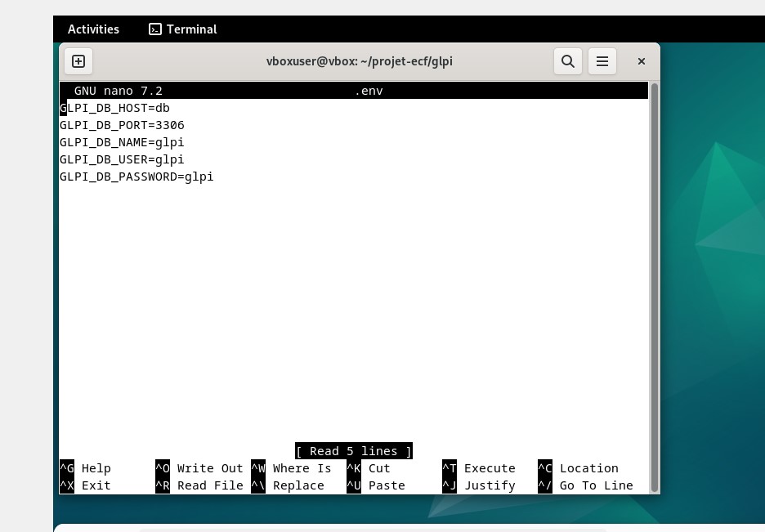Click the ^K Cut shortcut
765x532 pixels.
click(369, 468)
